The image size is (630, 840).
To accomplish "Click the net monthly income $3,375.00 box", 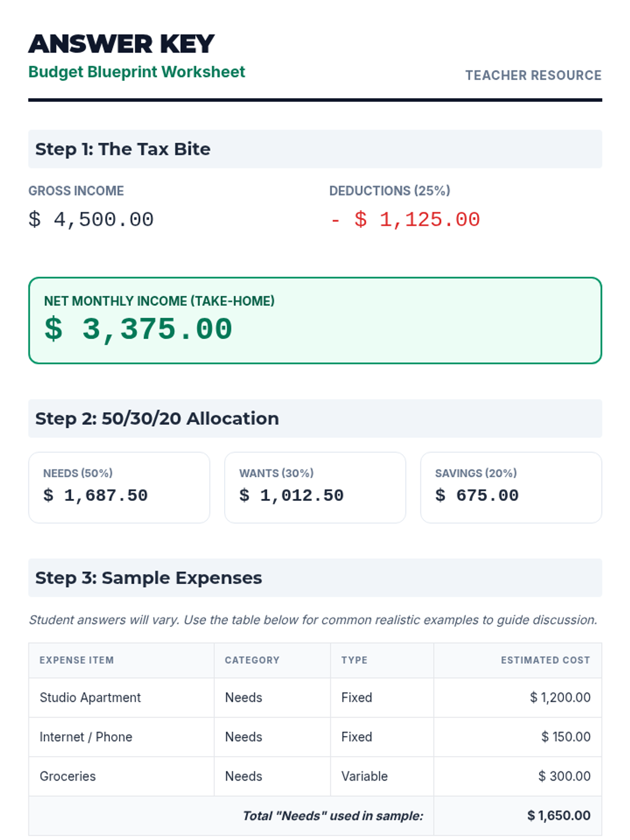I will tap(315, 320).
